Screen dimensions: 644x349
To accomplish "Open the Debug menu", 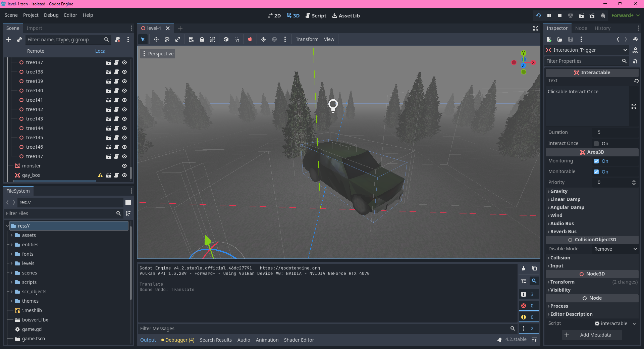I will [51, 15].
